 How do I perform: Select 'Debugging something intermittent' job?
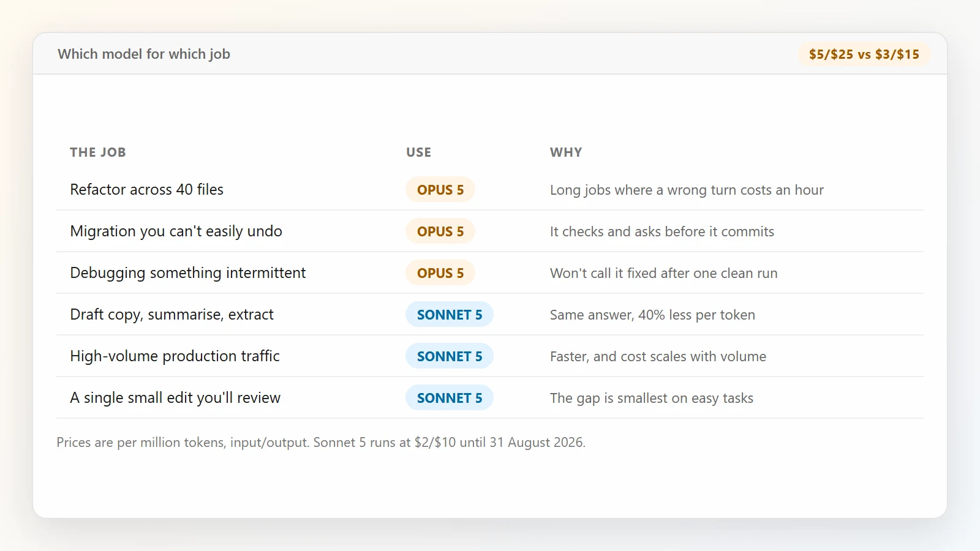[x=188, y=273]
